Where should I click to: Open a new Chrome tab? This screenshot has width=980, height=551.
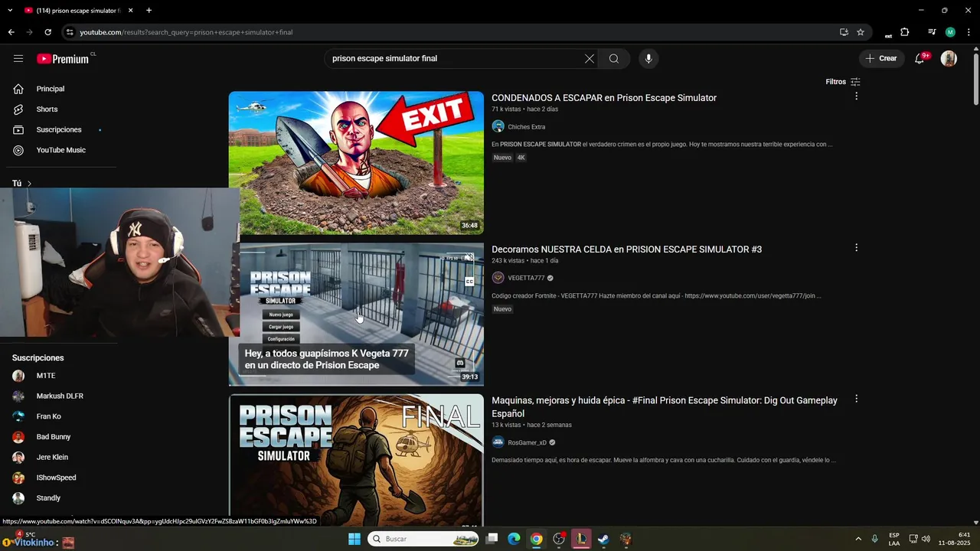coord(149,11)
